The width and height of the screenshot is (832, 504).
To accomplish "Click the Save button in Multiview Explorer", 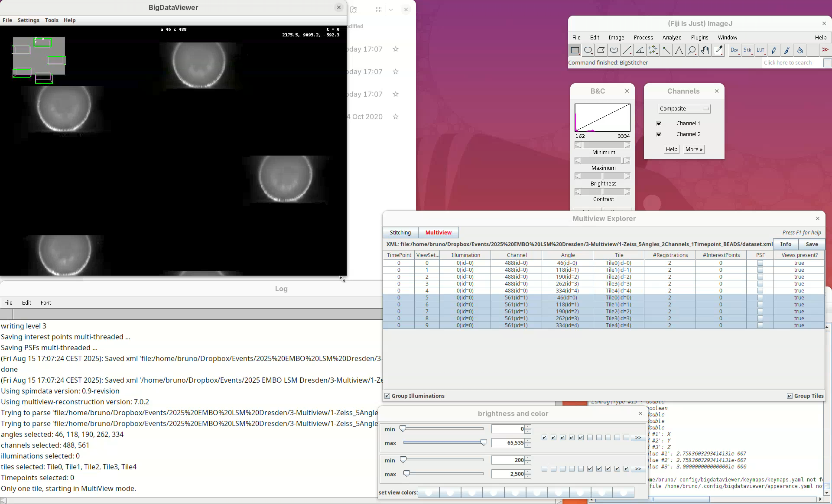I will [812, 244].
